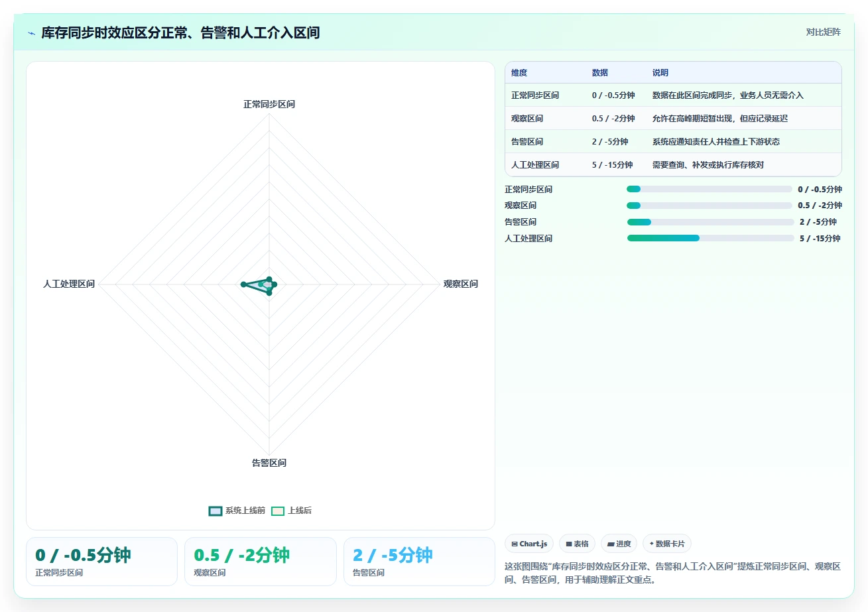Toggle the 上线后 legend item

click(292, 511)
